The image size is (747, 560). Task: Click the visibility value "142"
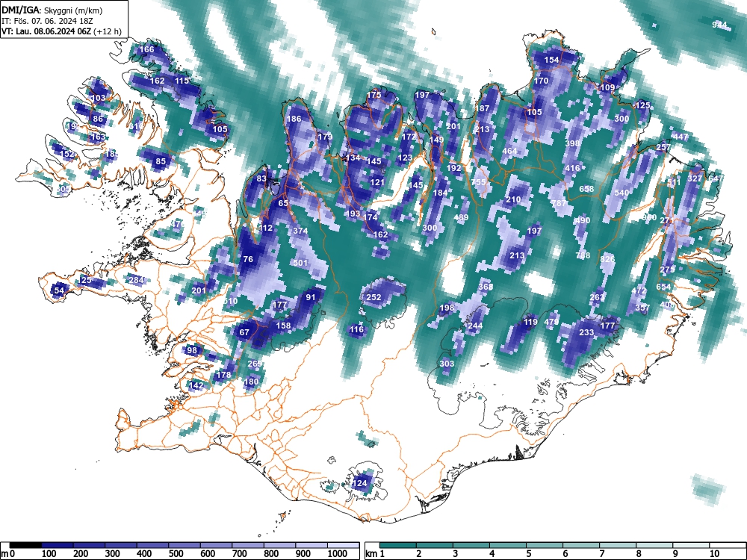pyautogui.click(x=196, y=385)
